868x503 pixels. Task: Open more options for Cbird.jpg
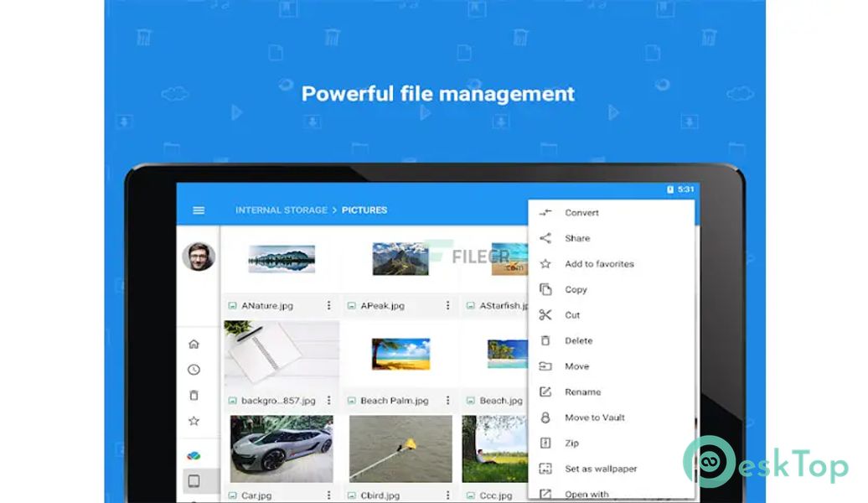[x=448, y=495]
